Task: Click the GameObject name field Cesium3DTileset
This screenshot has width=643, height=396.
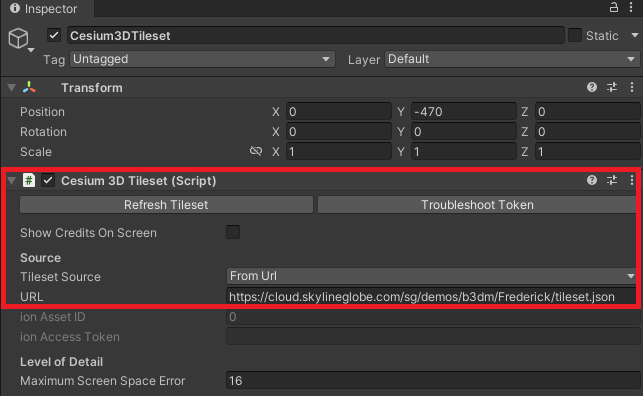Action: [316, 36]
